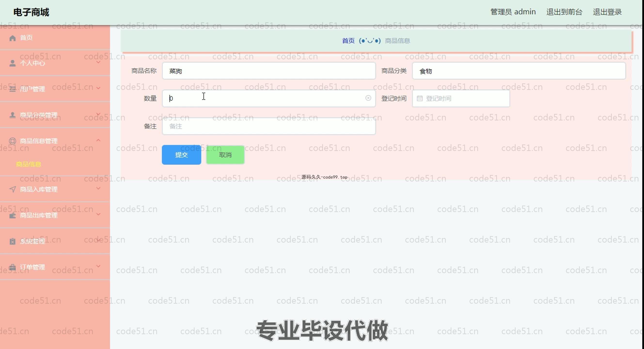Click the 电子商城 site title
Screen dimensions: 644x349
tap(31, 12)
